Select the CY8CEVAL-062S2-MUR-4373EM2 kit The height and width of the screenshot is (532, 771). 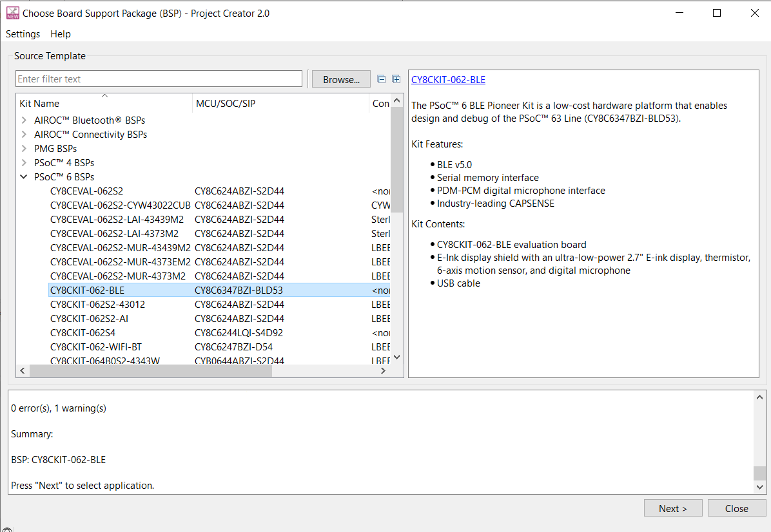point(120,262)
